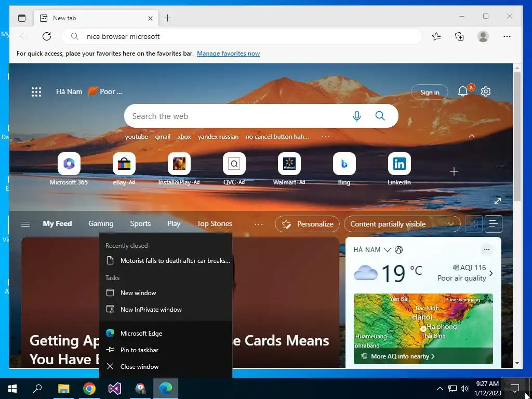Open Visual Studio from the taskbar
The image size is (532, 399).
pos(115,389)
